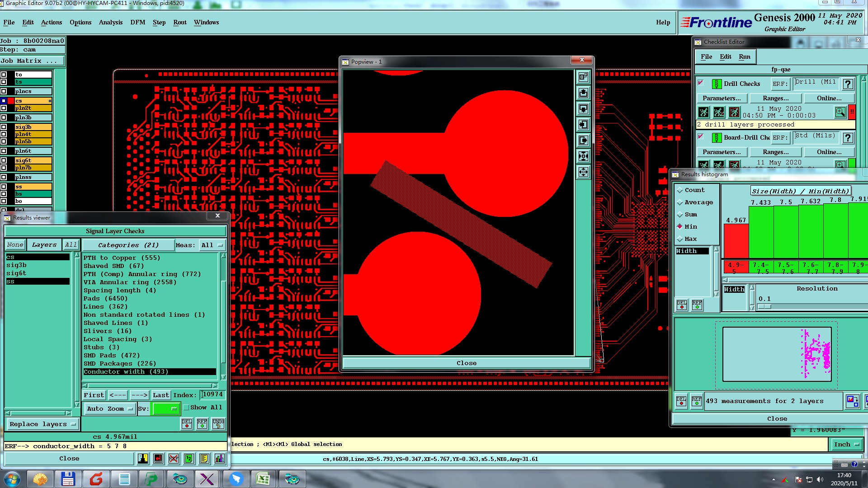Click the Last navigation button
Screen dimensions: 868x488
(x=160, y=395)
